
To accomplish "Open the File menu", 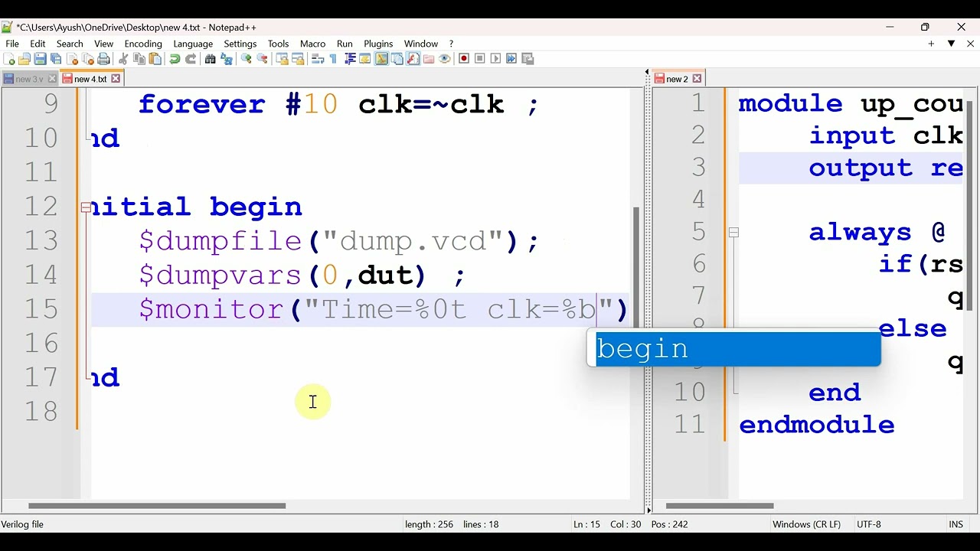I will coord(12,44).
